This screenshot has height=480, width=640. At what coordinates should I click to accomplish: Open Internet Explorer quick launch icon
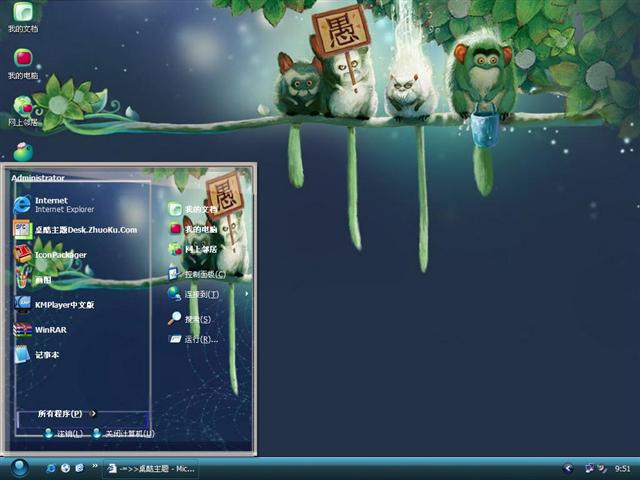coord(51,469)
